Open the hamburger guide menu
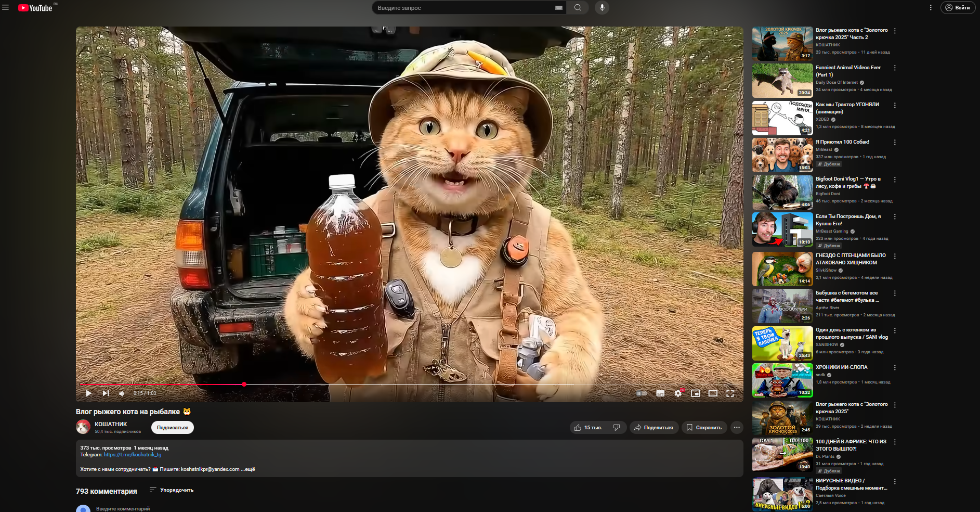980x512 pixels. coord(6,8)
